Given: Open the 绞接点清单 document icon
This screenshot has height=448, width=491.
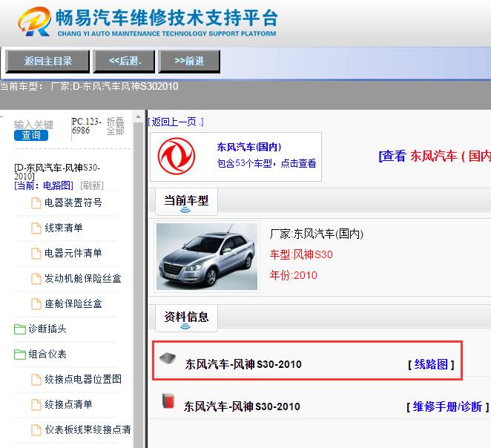Looking at the screenshot, I should pyautogui.click(x=36, y=405).
